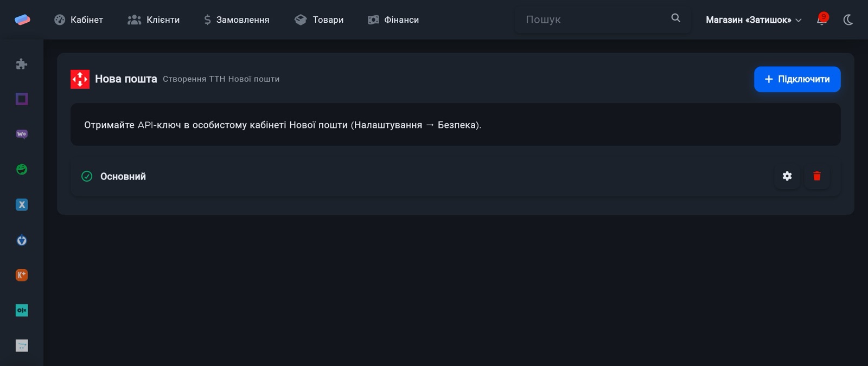Navigate to Товари

[319, 20]
